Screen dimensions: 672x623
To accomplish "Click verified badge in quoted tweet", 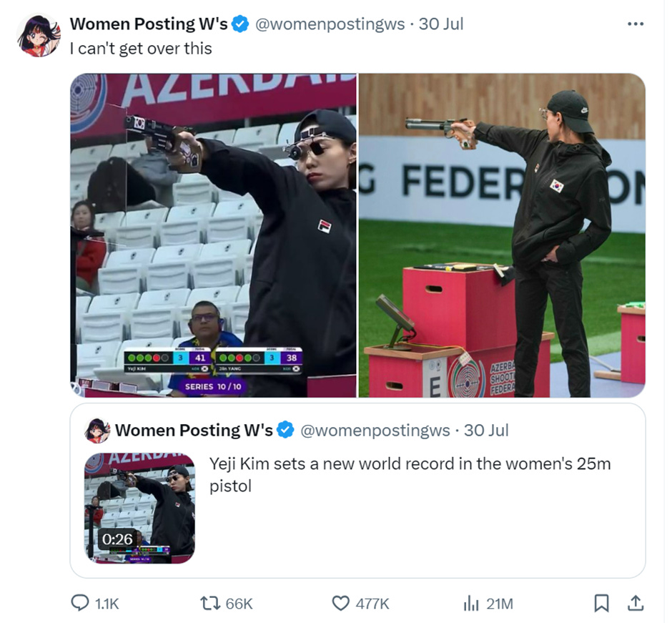I will click(286, 430).
